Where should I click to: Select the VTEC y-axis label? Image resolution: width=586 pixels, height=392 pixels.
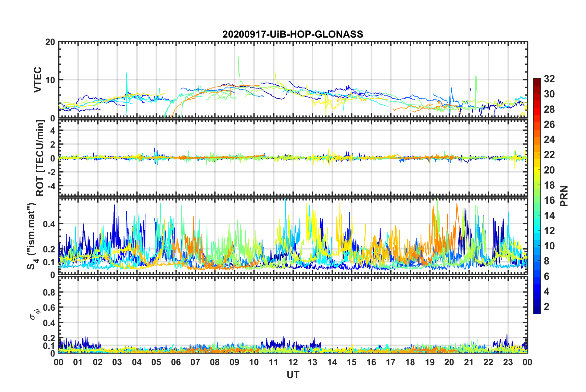tap(38, 80)
